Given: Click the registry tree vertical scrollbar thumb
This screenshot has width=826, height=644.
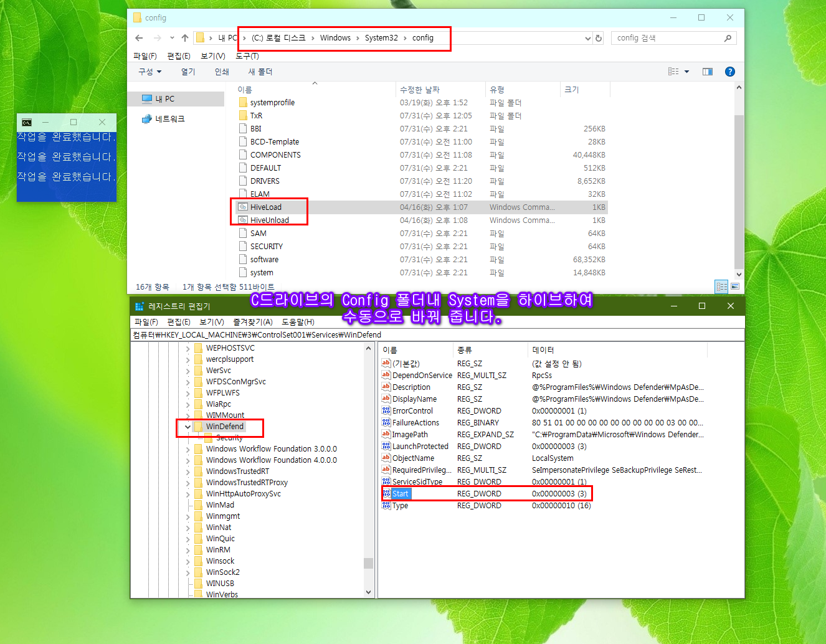Looking at the screenshot, I should pos(368,563).
